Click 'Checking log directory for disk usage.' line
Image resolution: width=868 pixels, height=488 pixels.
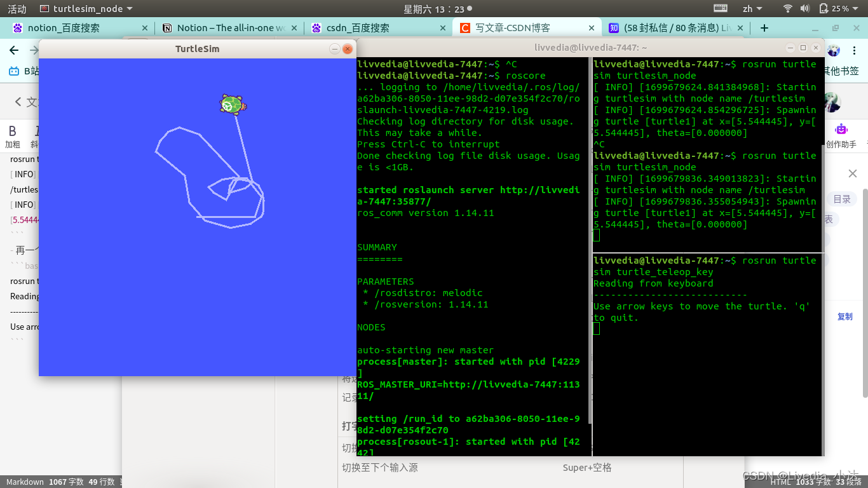465,121
